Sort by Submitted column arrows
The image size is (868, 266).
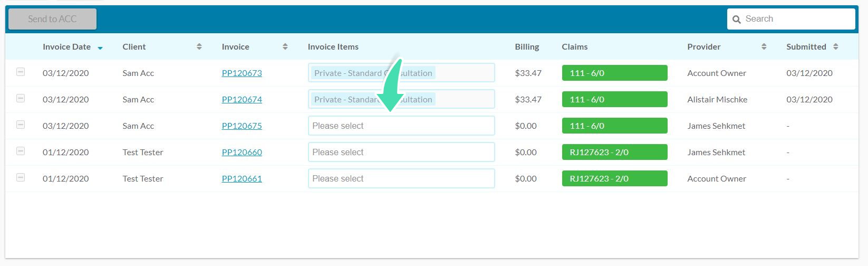tap(835, 46)
